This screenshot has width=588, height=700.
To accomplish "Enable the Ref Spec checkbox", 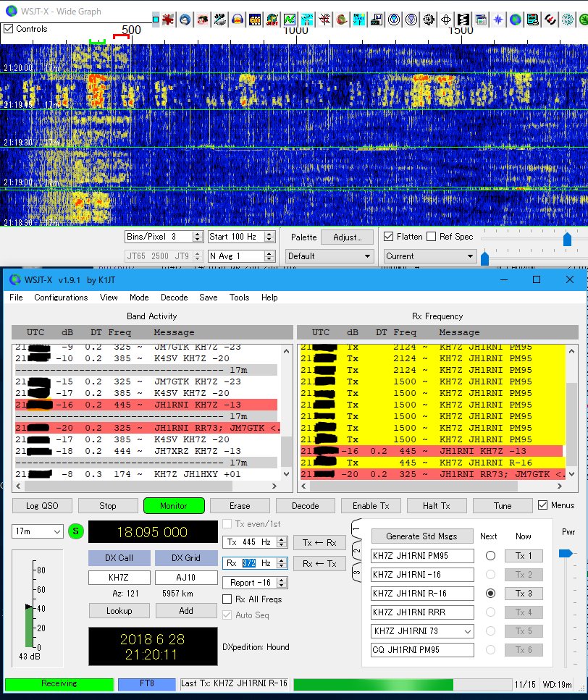I will pos(432,237).
